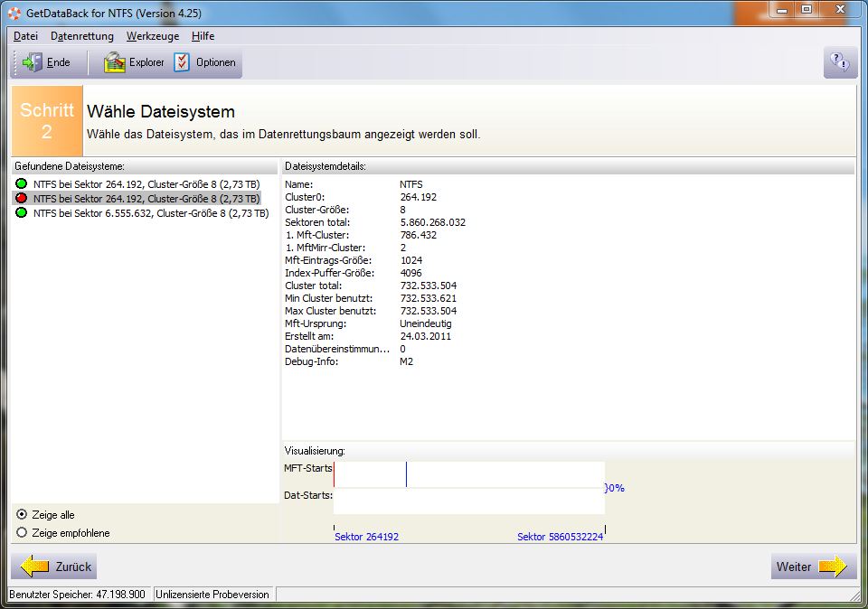Viewport: 868px width, 609px height.
Task: Click the Optionen checklist icon
Action: [x=182, y=62]
